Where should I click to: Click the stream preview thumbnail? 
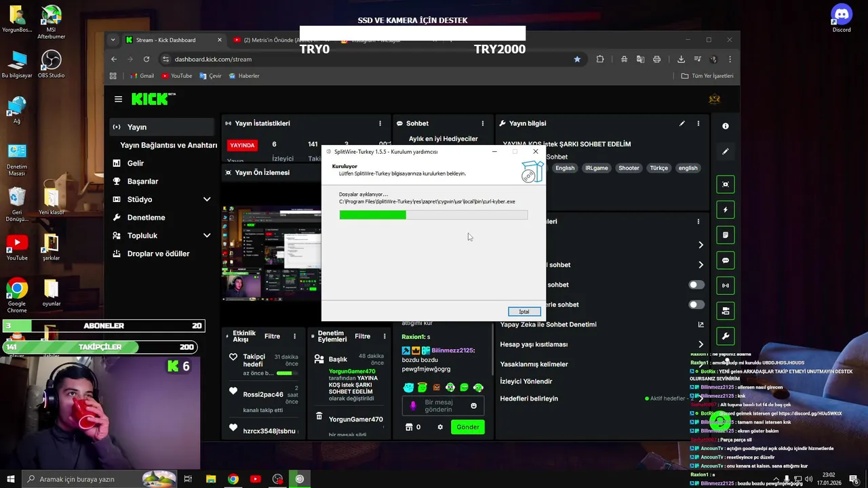coord(271,253)
